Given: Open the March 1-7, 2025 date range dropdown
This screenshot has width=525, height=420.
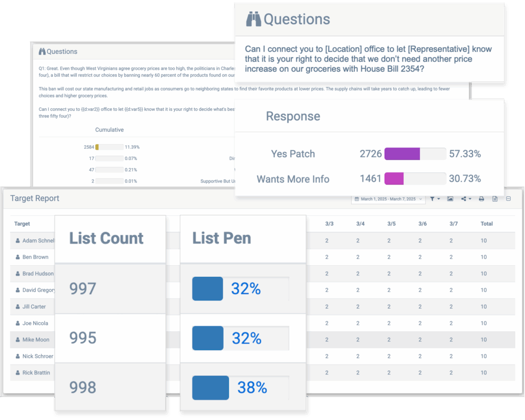Looking at the screenshot, I should click(388, 199).
